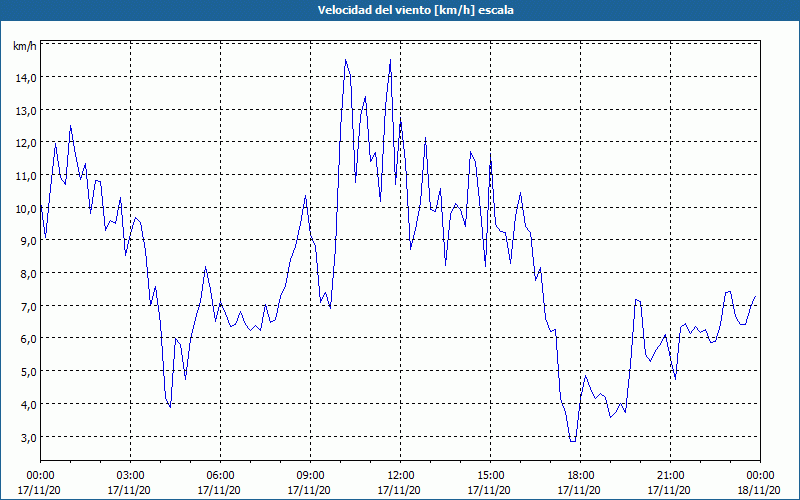Click the '18/11/20' date label

759,490
